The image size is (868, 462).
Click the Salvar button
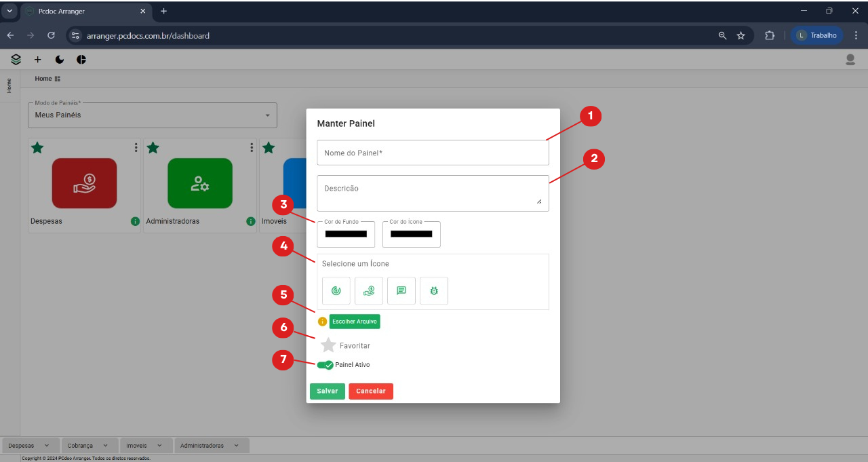pos(328,391)
